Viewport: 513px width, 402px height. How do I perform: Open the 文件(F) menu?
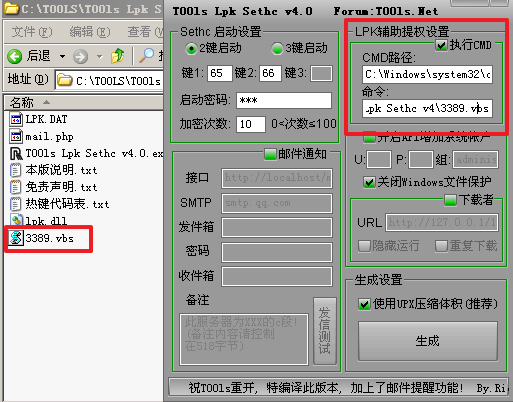(32, 32)
